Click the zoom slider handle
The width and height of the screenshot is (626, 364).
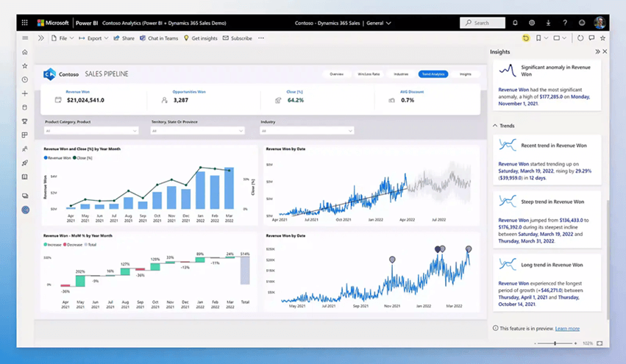coord(555,343)
